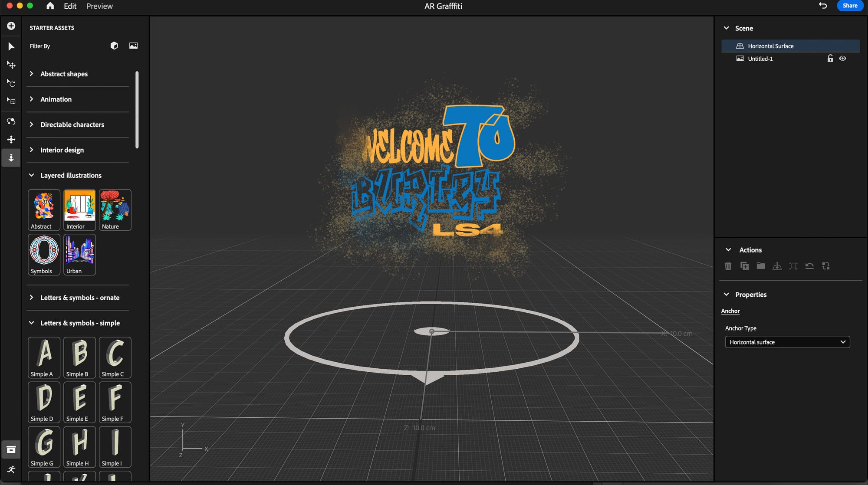Toggle visibility eye for Untitled-1
The image size is (868, 485).
point(842,59)
